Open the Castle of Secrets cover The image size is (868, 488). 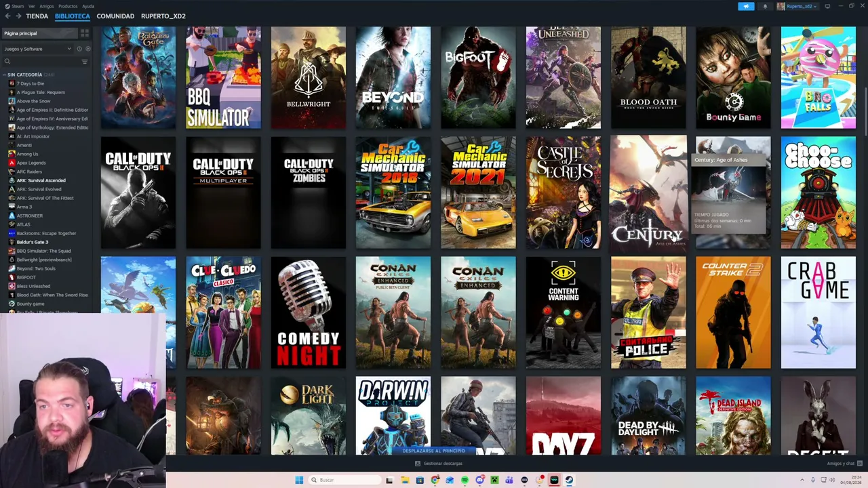pyautogui.click(x=564, y=192)
